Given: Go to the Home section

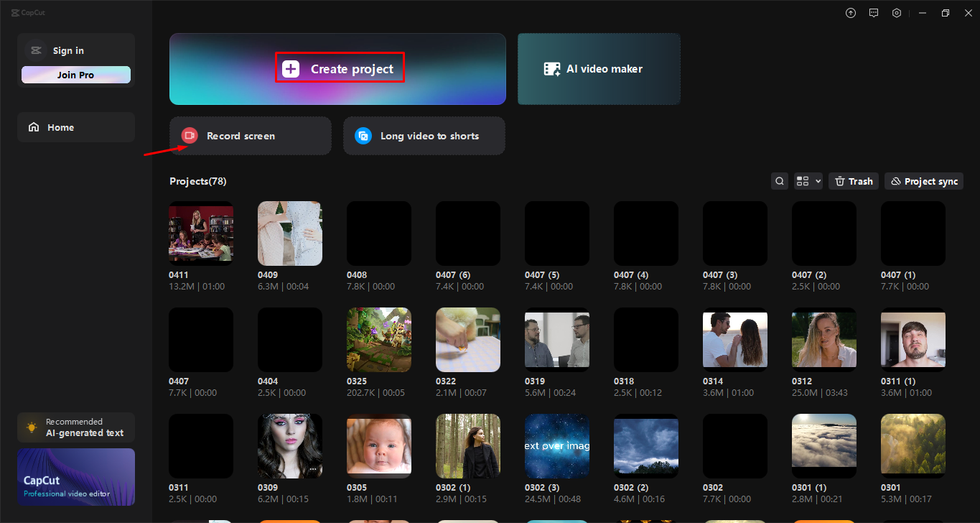Looking at the screenshot, I should pyautogui.click(x=76, y=127).
